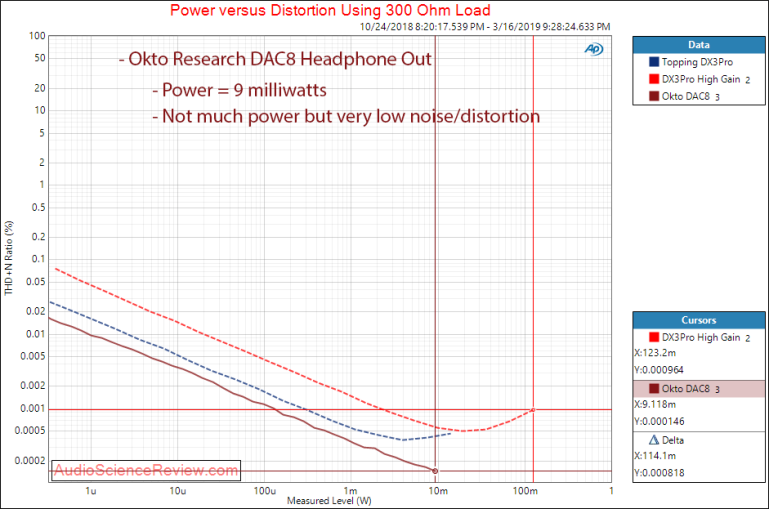The width and height of the screenshot is (769, 509).
Task: Click the Okto DAC8 cursor marker at curve end
Action: [435, 471]
